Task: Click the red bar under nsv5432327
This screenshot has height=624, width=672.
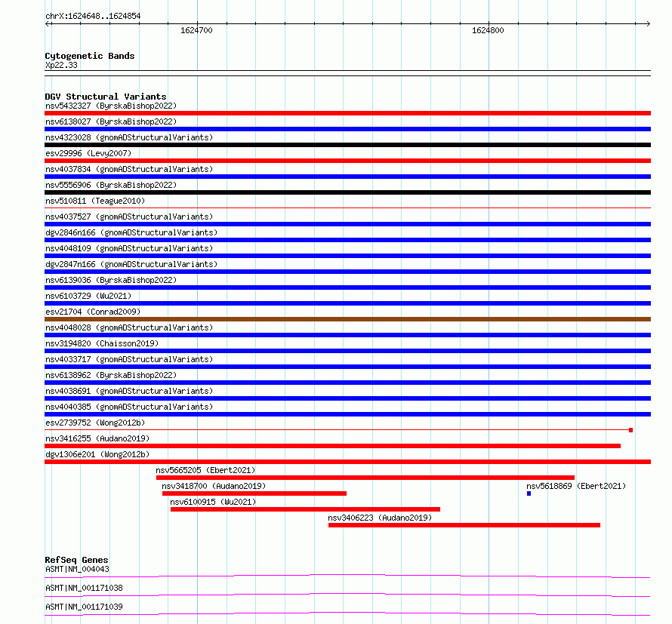Action: 347,113
